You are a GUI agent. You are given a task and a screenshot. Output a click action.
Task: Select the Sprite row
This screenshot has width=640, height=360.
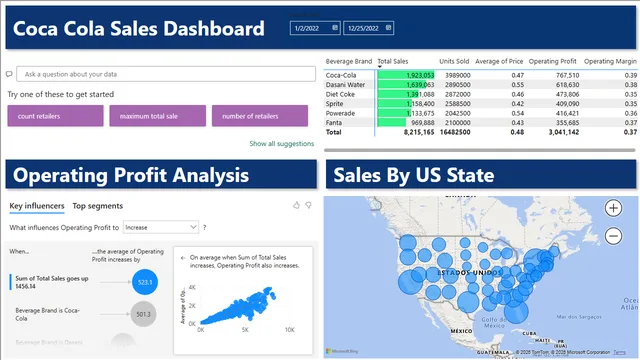481,104
